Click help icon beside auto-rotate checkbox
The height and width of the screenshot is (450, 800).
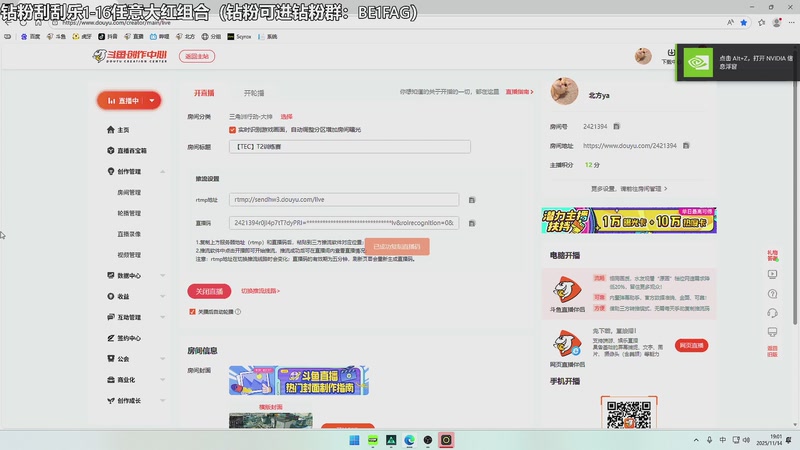click(x=238, y=312)
